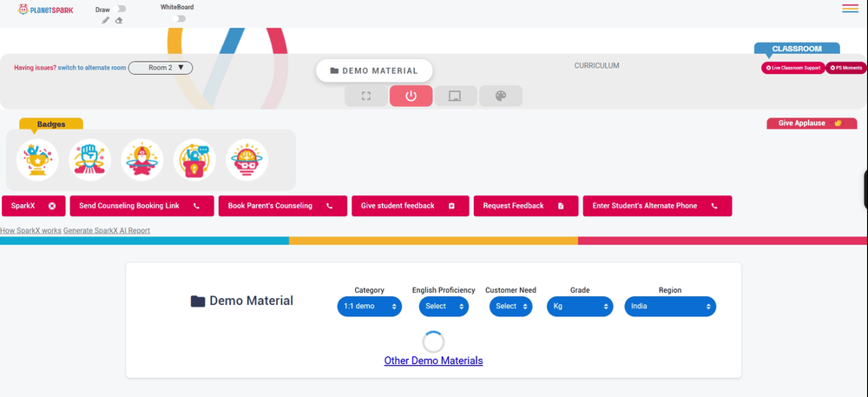Image resolution: width=868 pixels, height=397 pixels.
Task: Award the speaker podium badge
Action: coord(194,160)
